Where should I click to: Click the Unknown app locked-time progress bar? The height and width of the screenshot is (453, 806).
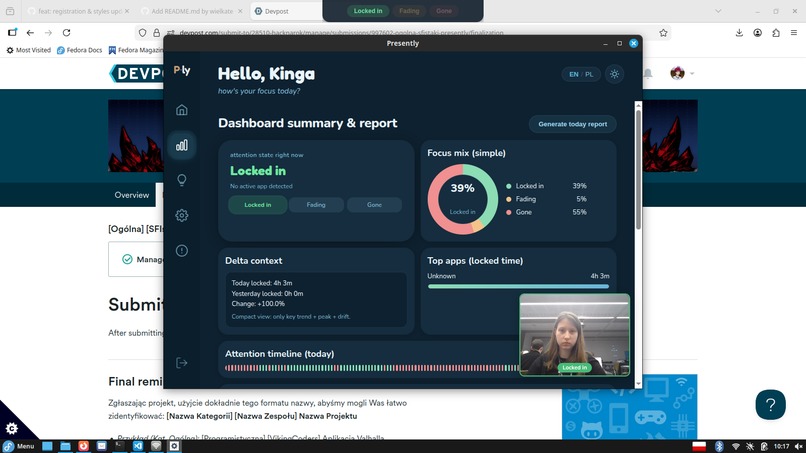pyautogui.click(x=518, y=286)
